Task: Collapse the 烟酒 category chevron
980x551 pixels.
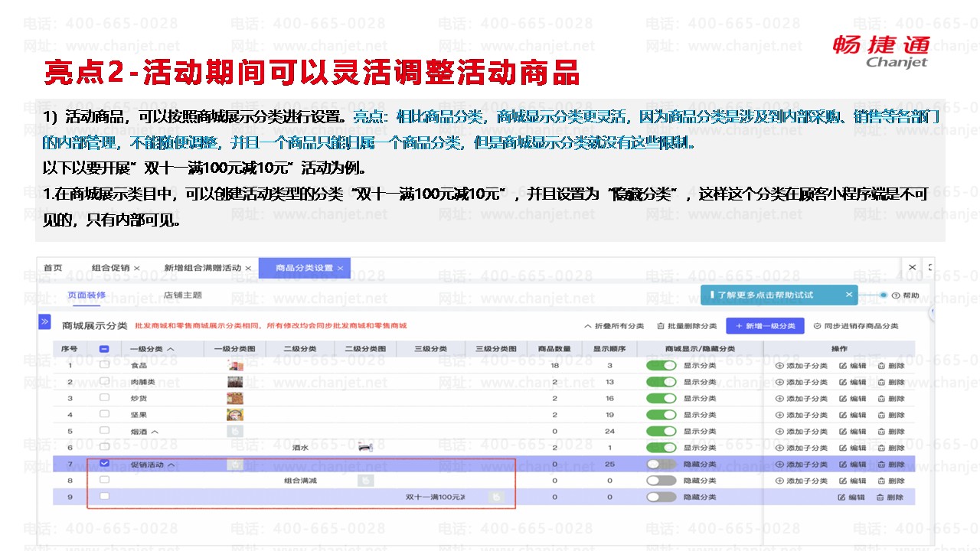Action: pos(155,432)
